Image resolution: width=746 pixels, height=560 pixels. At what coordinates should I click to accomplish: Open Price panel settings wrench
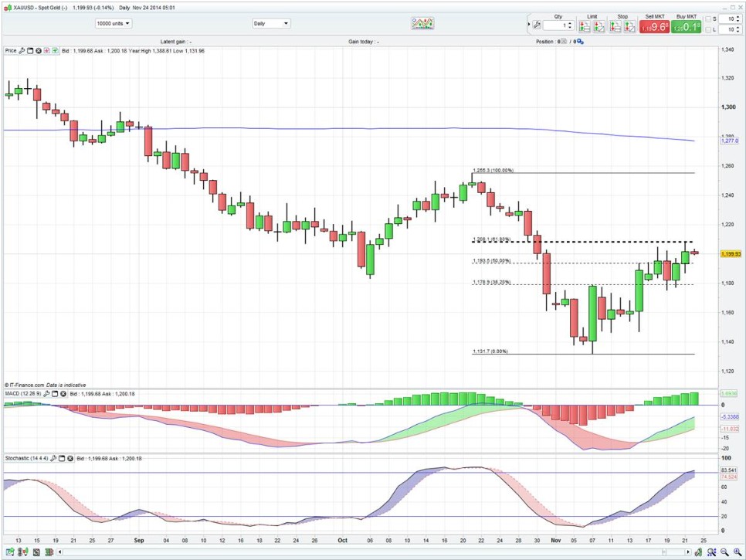(22, 51)
